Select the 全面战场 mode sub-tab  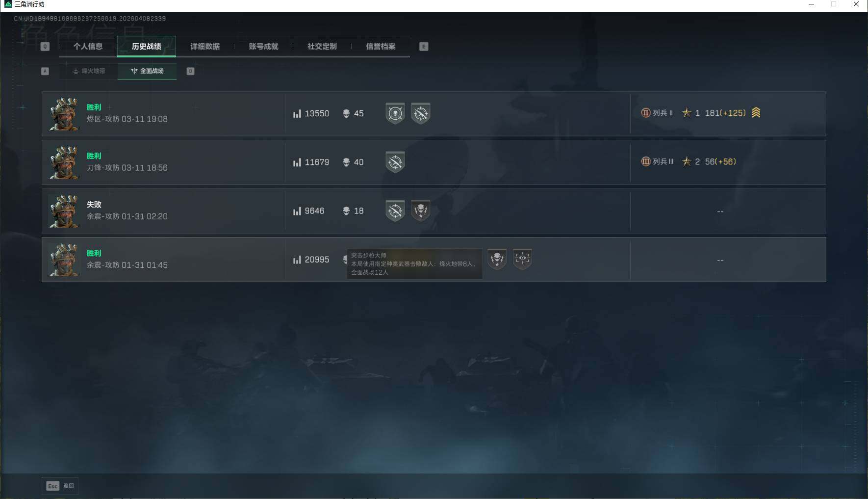click(147, 71)
